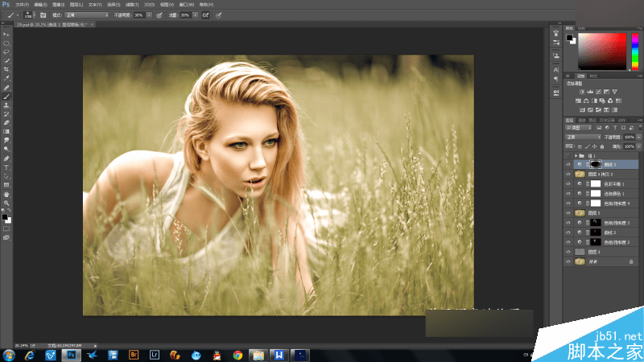Select the Zoom tool in toolbar
Screen dimensions: 644x362
[x=7, y=203]
